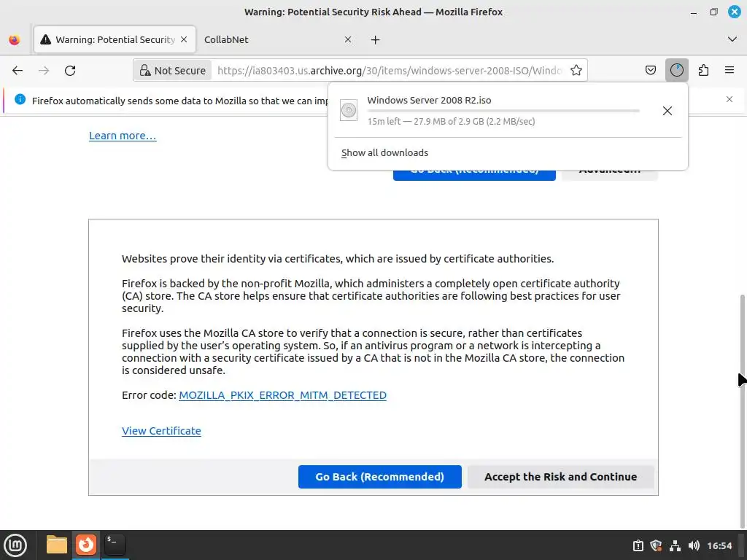Click the forward navigation arrow
This screenshot has width=747, height=560.
click(x=44, y=71)
